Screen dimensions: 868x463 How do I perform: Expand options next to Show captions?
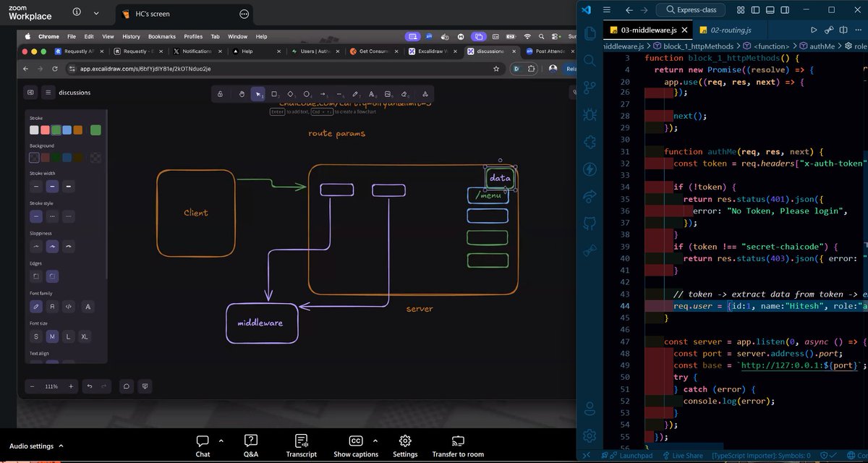pyautogui.click(x=375, y=441)
